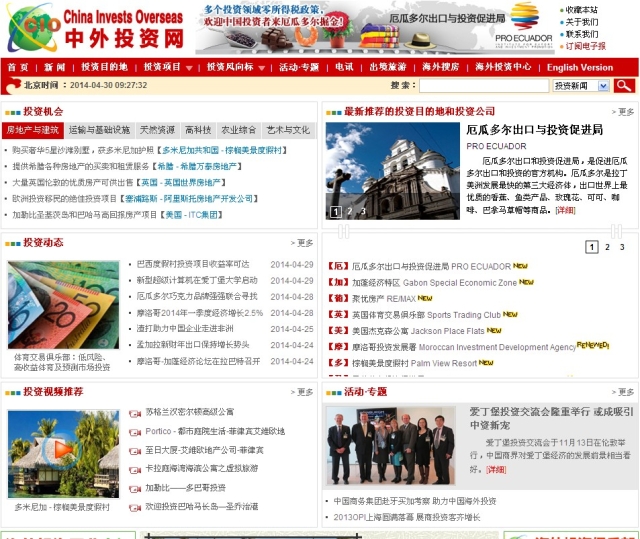The height and width of the screenshot is (539, 640).
Task: Switch to slide 2 on image carousel
Action: point(349,212)
